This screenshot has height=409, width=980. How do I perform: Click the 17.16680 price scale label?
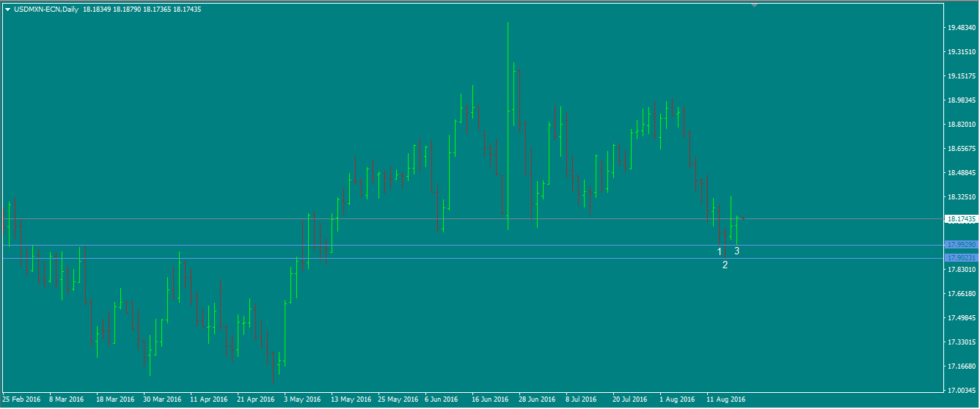pos(962,366)
